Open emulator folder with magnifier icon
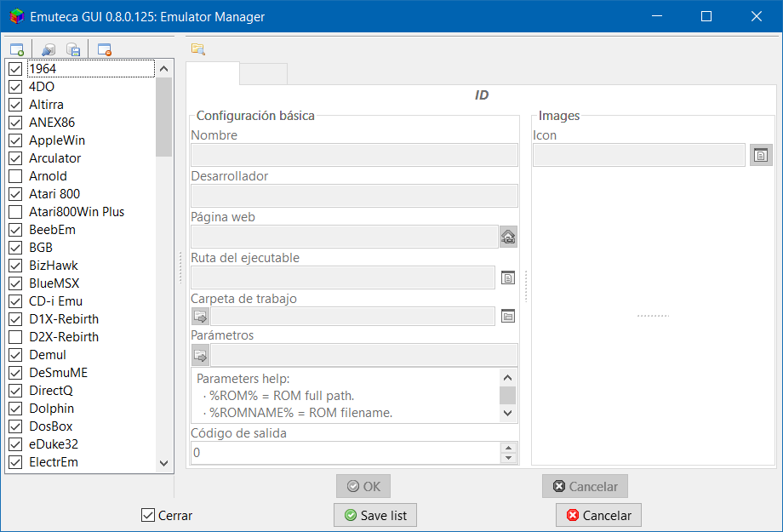 coord(198,49)
